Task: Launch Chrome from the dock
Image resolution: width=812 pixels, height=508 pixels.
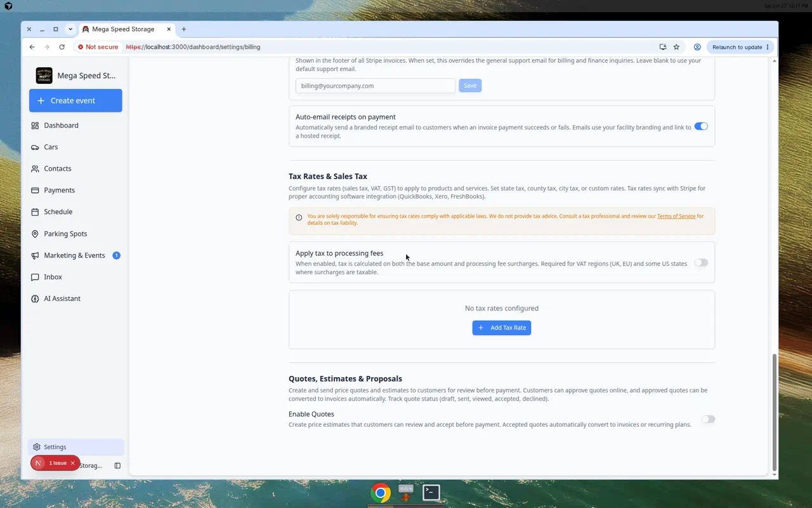Action: tap(381, 493)
